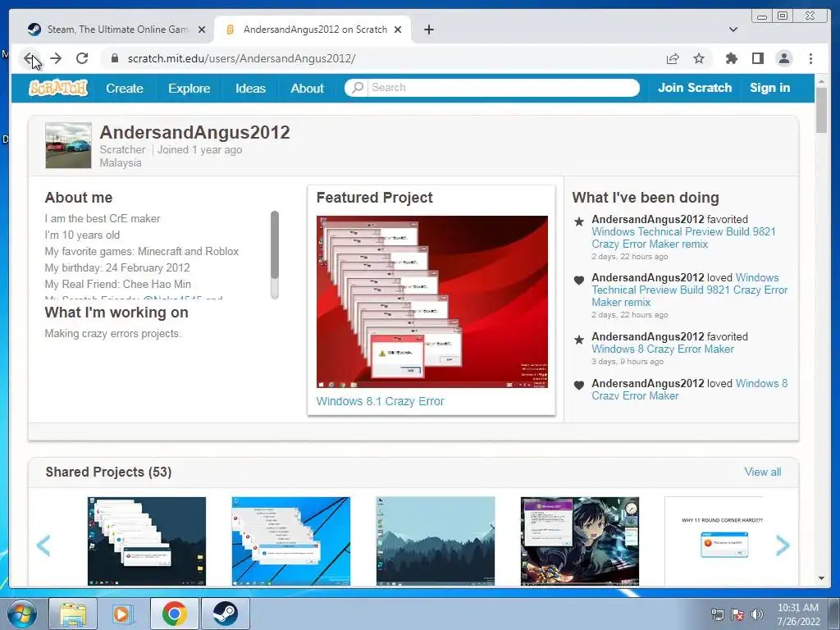This screenshot has height=630, width=840.
Task: Open the Create menu item
Action: 125,89
